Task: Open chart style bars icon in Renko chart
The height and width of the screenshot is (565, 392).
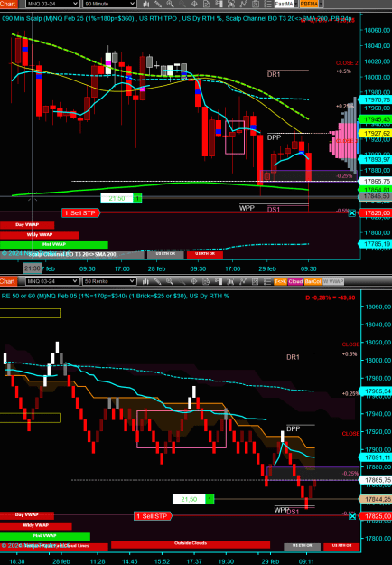Action: 145,281
